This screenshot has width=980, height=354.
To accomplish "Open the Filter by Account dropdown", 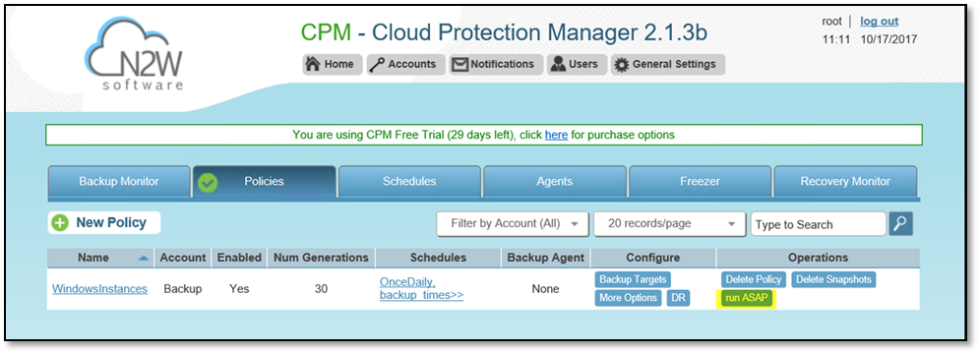I will pyautogui.click(x=512, y=223).
